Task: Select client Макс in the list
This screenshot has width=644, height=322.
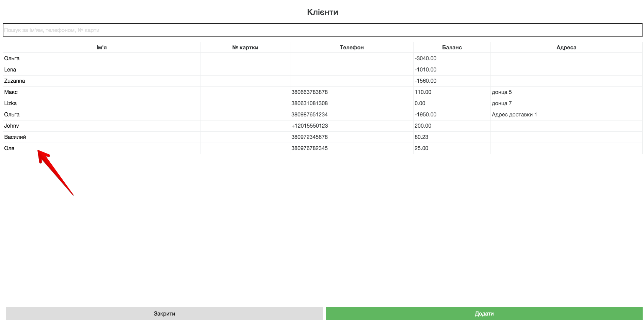Action: coord(11,92)
